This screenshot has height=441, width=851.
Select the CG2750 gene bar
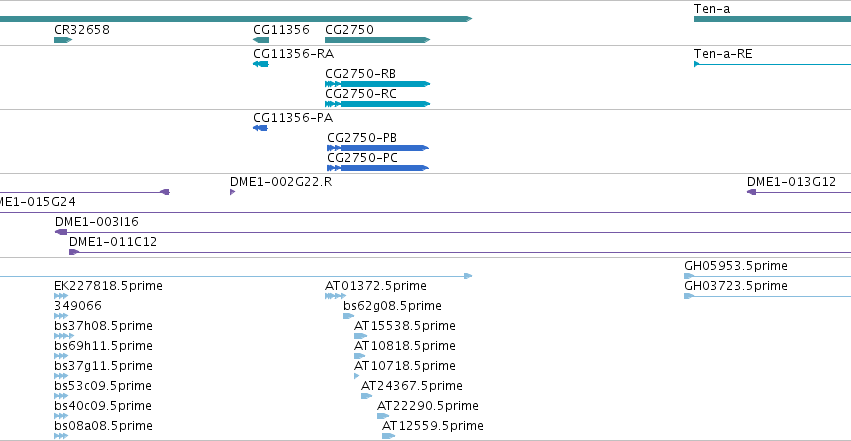point(377,40)
